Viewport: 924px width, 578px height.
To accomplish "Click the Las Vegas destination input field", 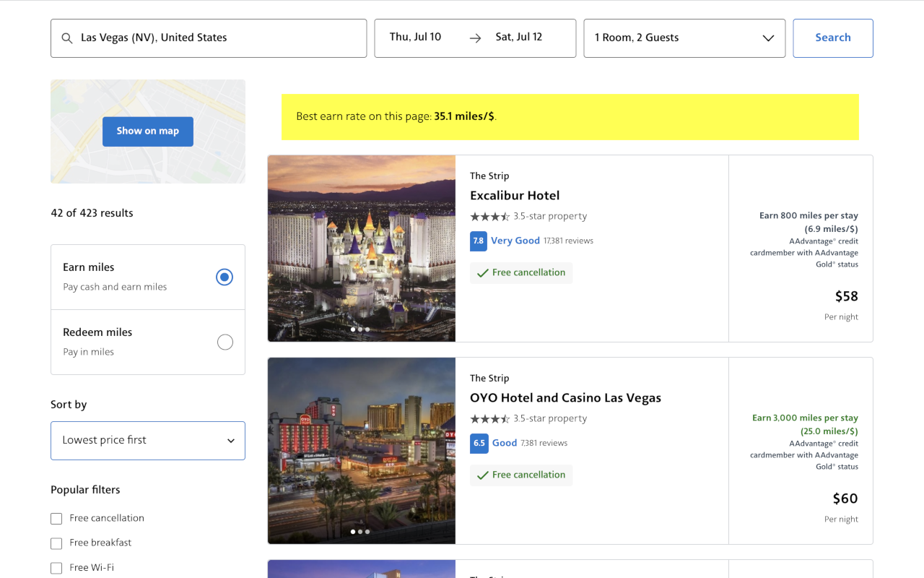I will [209, 38].
